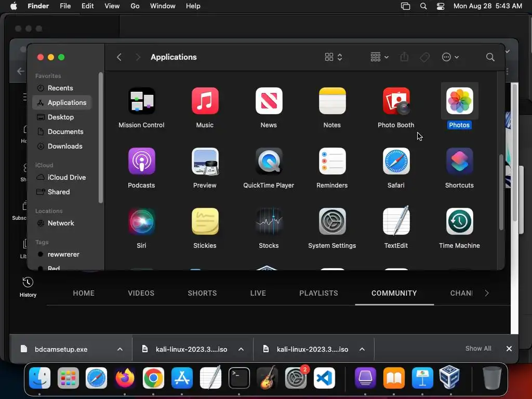Open the Go menu
Screen dimensions: 532x399
(x=135, y=6)
